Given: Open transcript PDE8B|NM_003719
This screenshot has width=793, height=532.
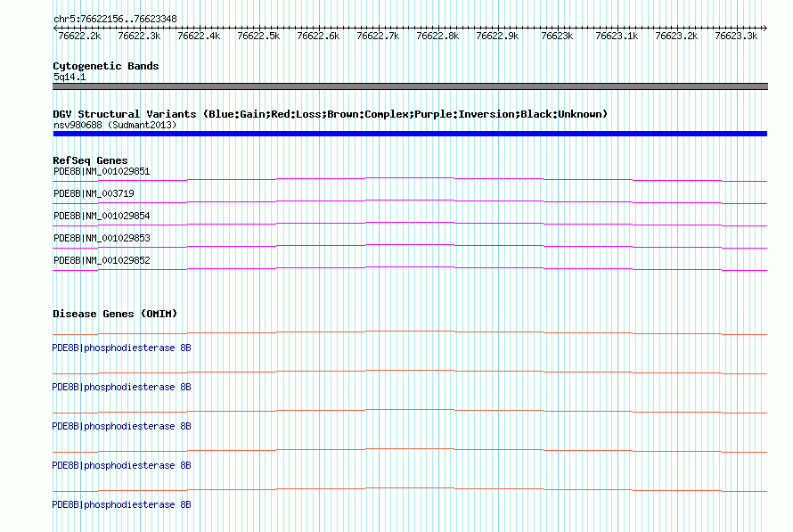Looking at the screenshot, I should pyautogui.click(x=94, y=193).
